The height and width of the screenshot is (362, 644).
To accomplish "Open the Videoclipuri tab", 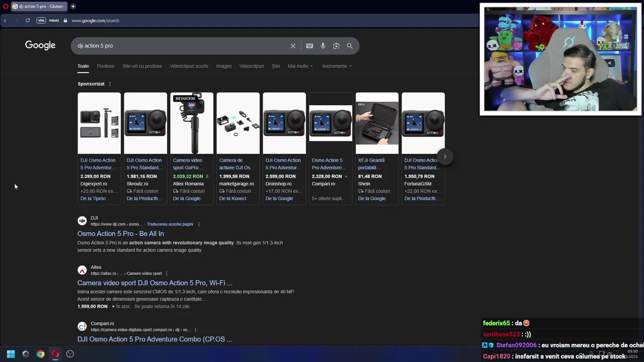I will [252, 66].
